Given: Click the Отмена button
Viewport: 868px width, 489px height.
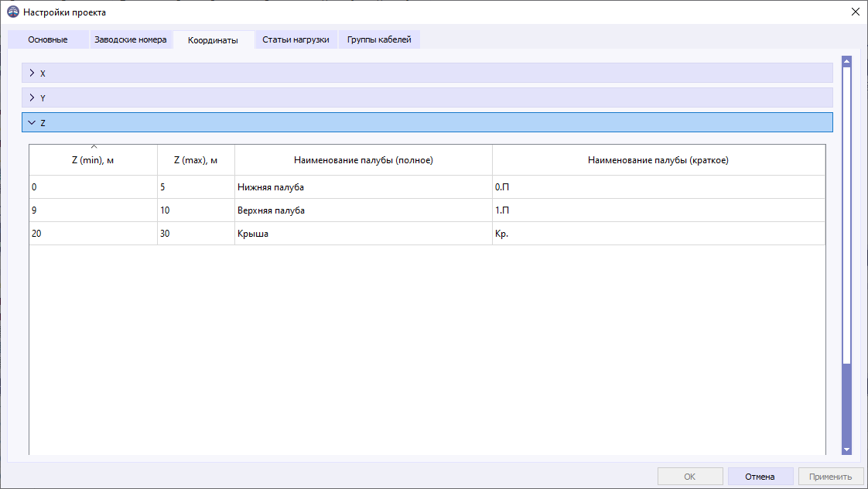Looking at the screenshot, I should coord(760,476).
